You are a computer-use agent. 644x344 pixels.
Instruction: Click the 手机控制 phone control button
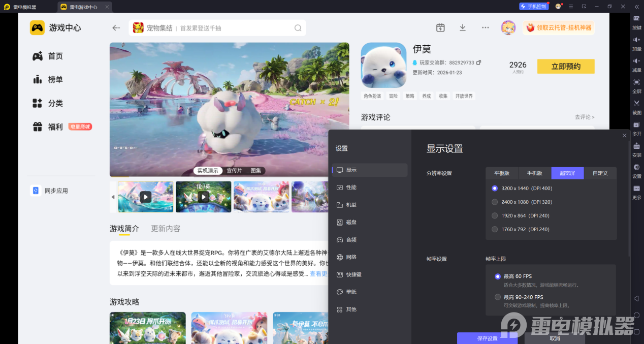[x=534, y=7]
